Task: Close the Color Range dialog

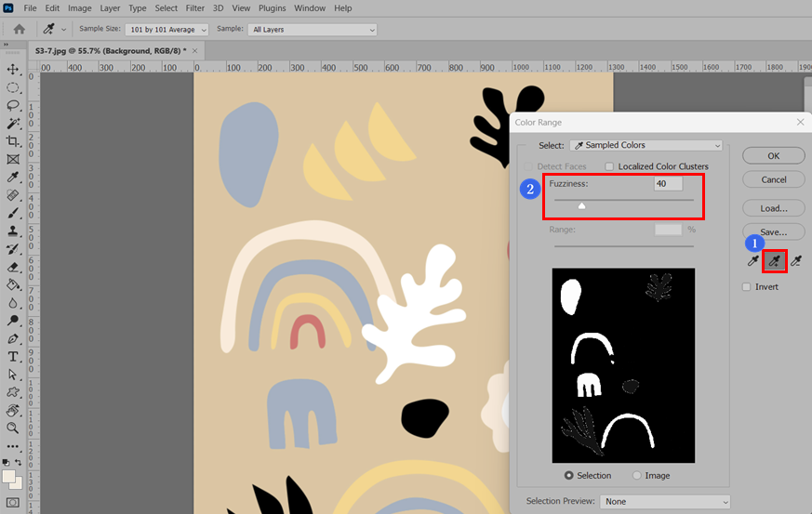Action: 800,122
